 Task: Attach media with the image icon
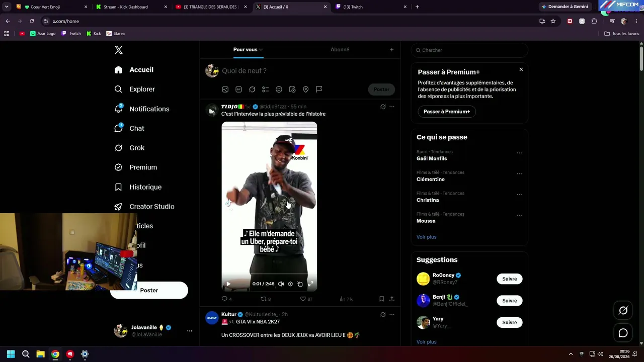pos(225,89)
